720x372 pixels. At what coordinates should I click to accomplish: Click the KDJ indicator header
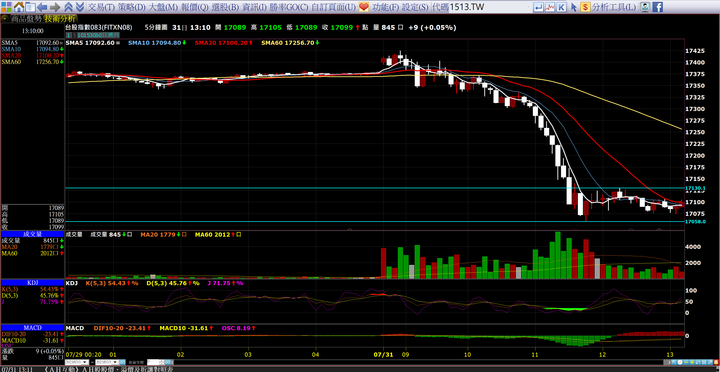coord(32,282)
